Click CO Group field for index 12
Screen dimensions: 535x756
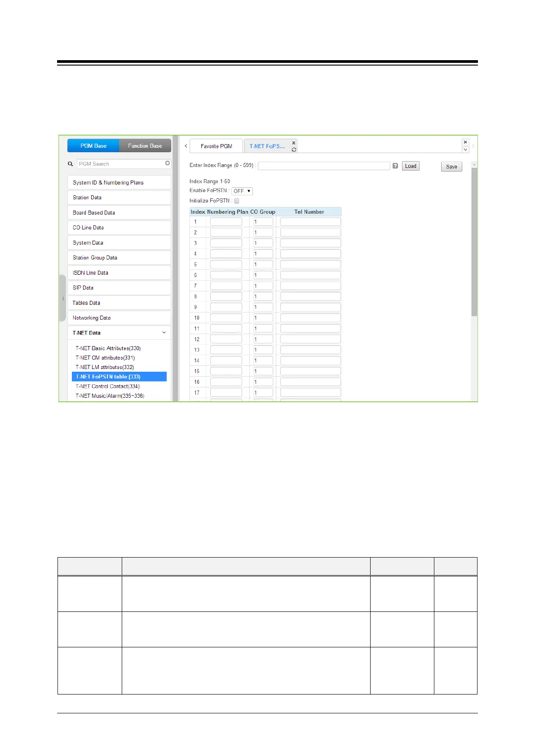click(x=263, y=339)
